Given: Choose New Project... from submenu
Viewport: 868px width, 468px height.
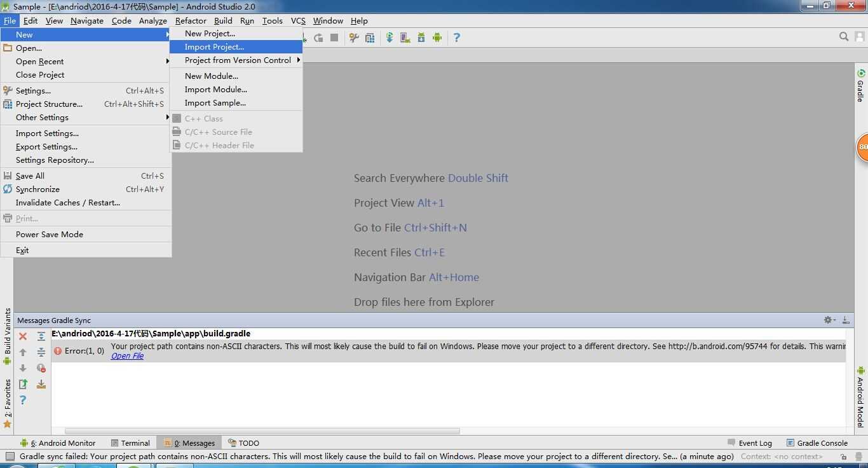Looking at the screenshot, I should [236, 33].
